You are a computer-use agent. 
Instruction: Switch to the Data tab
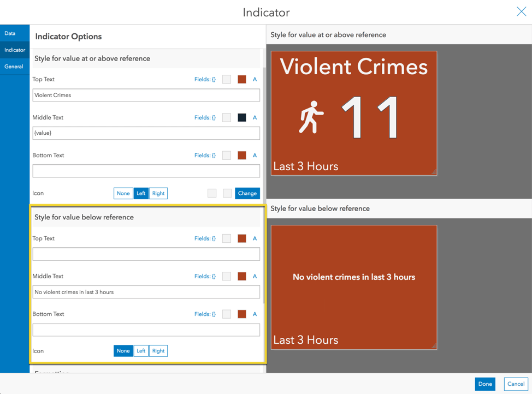click(10, 33)
